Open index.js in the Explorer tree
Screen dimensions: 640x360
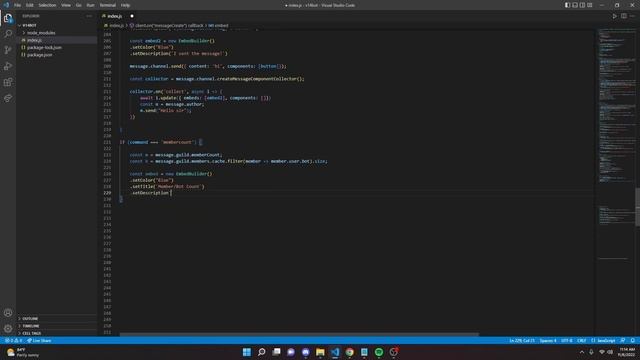pyautogui.click(x=35, y=40)
